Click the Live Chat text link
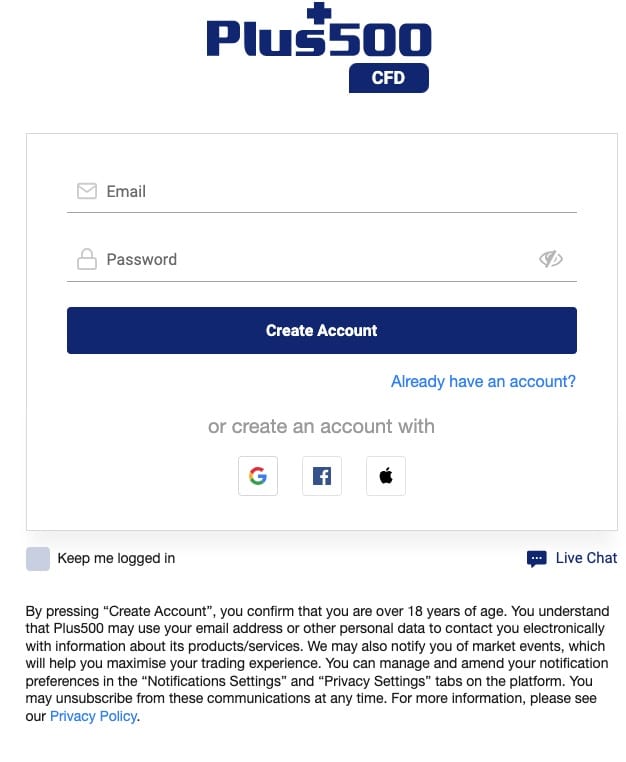 coord(586,558)
